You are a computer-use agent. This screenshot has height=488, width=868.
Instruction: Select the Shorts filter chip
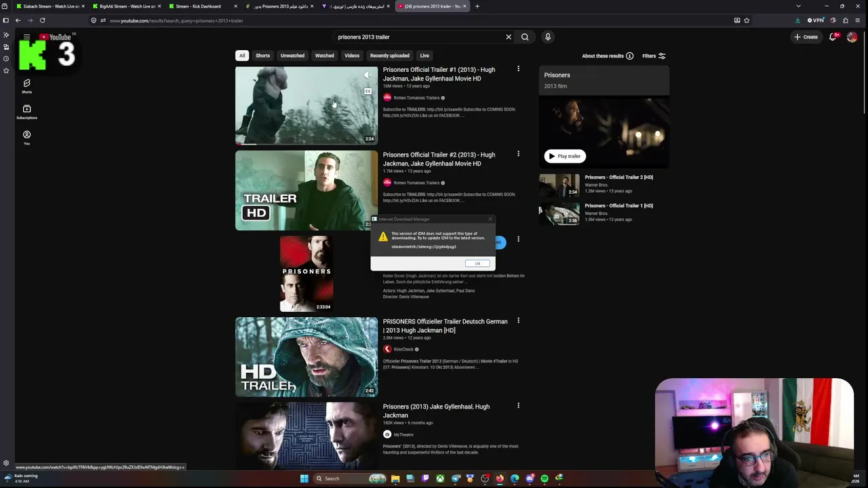[x=262, y=56]
